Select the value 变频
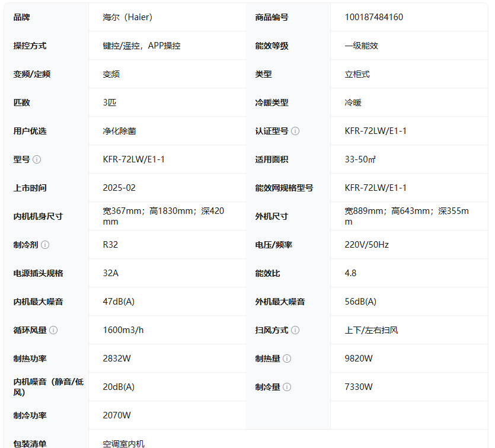495x448 pixels. (111, 74)
